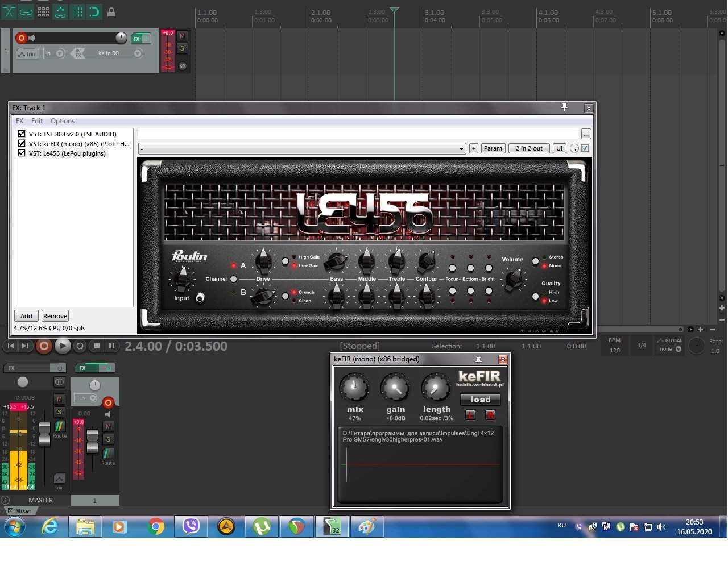Click the Chrome icon in the taskbar

pyautogui.click(x=155, y=526)
